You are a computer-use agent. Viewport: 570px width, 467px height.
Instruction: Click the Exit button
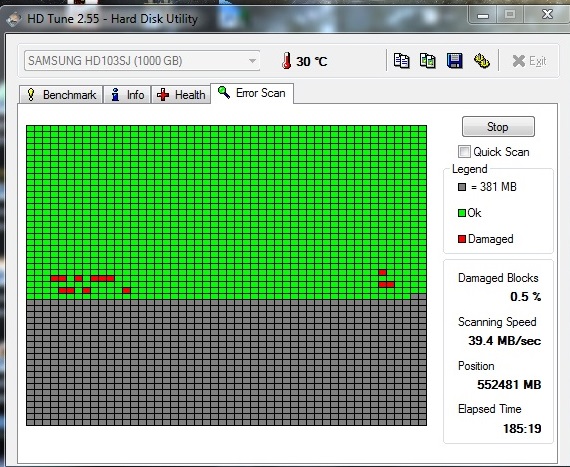(529, 61)
